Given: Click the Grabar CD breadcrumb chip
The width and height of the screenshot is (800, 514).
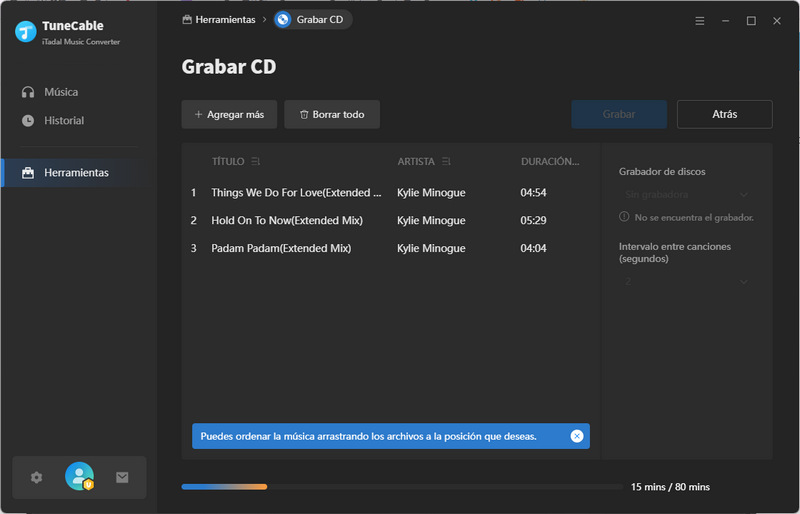Looking at the screenshot, I should pos(313,19).
